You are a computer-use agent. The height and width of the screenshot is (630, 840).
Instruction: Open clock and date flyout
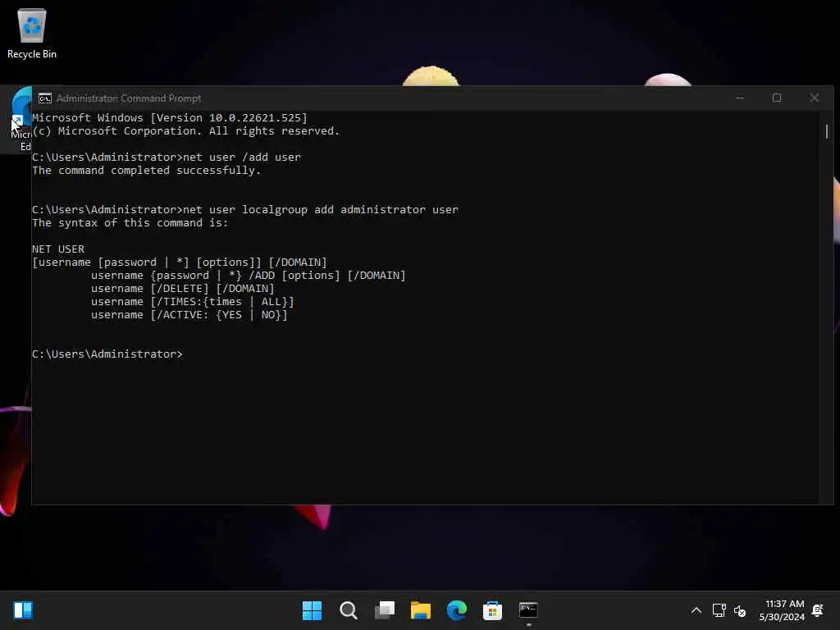pos(782,610)
